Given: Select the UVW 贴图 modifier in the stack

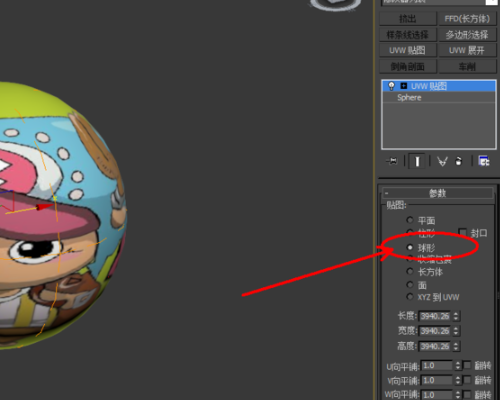Looking at the screenshot, I should click(x=439, y=86).
